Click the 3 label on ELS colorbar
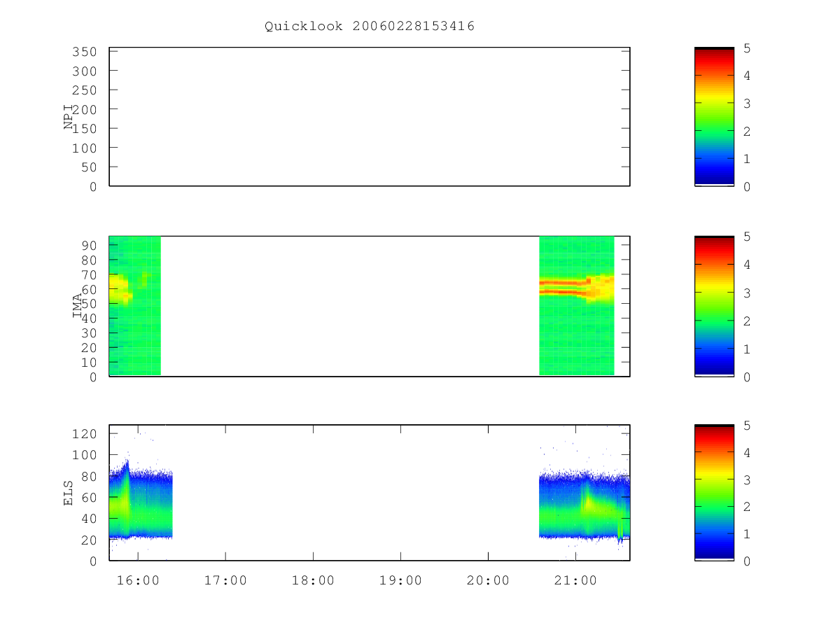The image size is (840, 630). tap(747, 479)
